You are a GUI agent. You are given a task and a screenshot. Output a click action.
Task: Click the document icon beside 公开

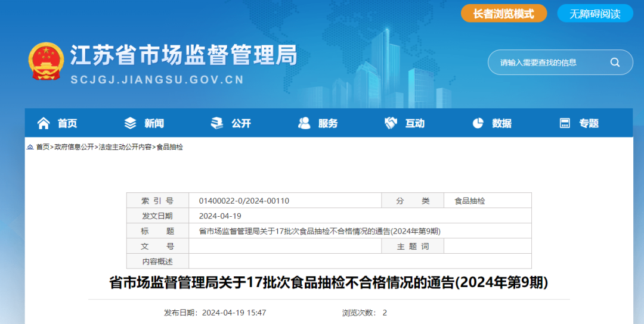pyautogui.click(x=217, y=123)
